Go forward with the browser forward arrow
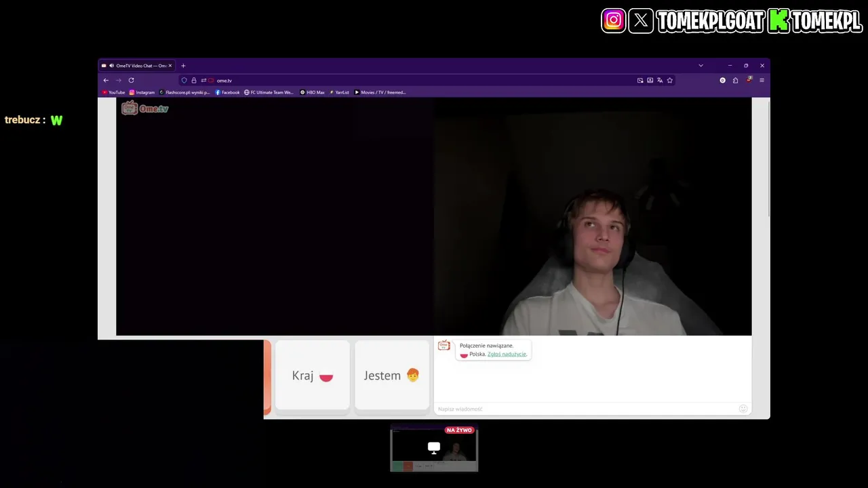Viewport: 868px width, 488px height. coord(118,80)
